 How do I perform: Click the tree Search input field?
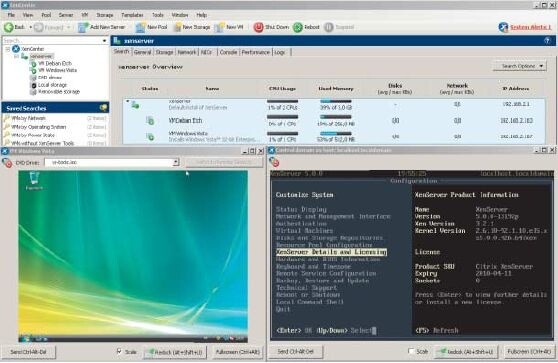(x=52, y=41)
